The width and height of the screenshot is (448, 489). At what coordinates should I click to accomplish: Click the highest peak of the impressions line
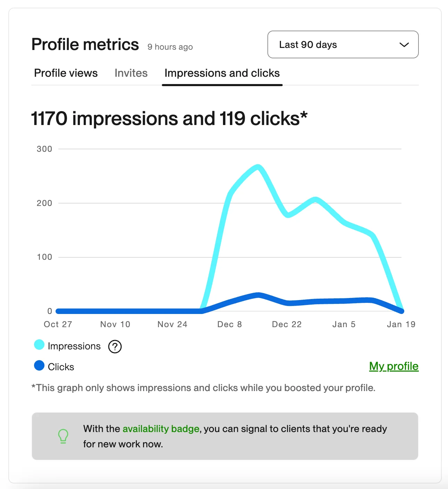click(258, 167)
